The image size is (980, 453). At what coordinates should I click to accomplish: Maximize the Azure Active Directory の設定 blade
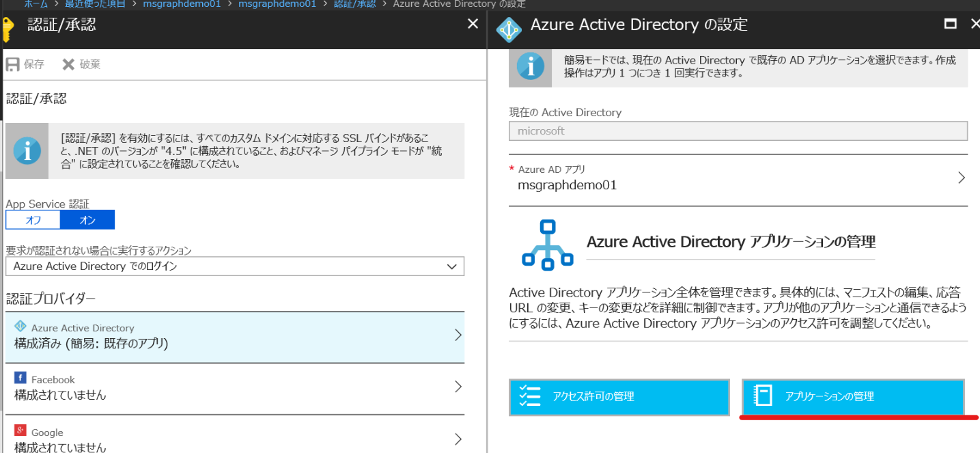pyautogui.click(x=950, y=24)
